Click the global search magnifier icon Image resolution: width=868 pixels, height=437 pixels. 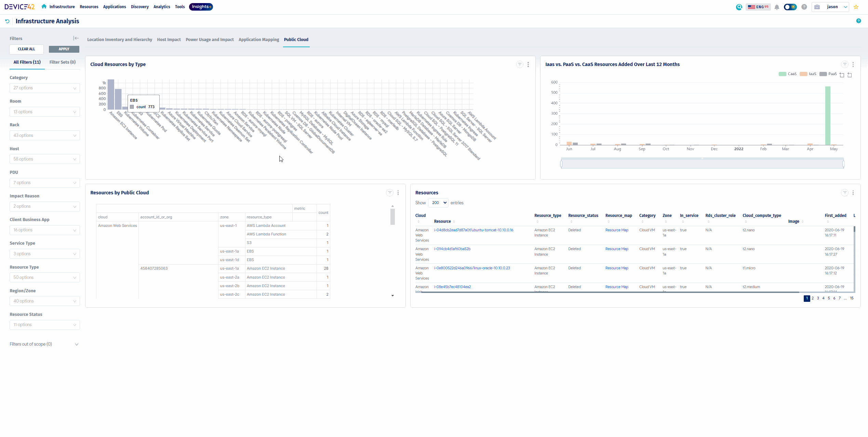coord(739,7)
